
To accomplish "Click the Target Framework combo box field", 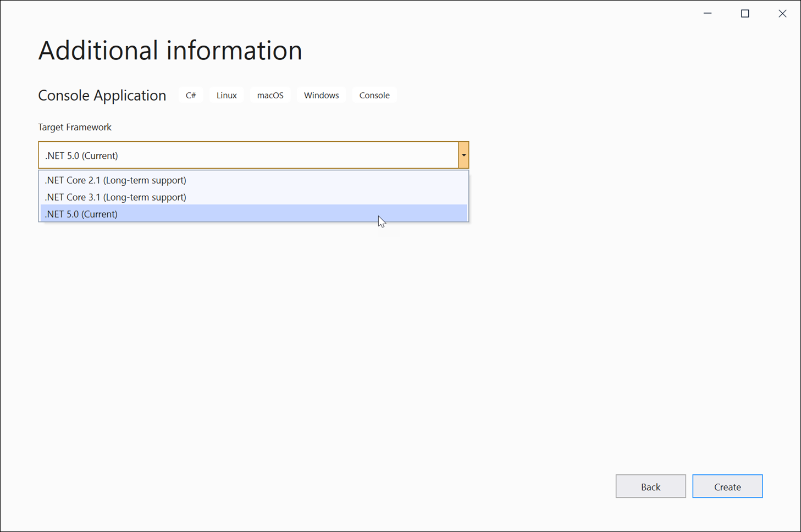I will point(253,155).
